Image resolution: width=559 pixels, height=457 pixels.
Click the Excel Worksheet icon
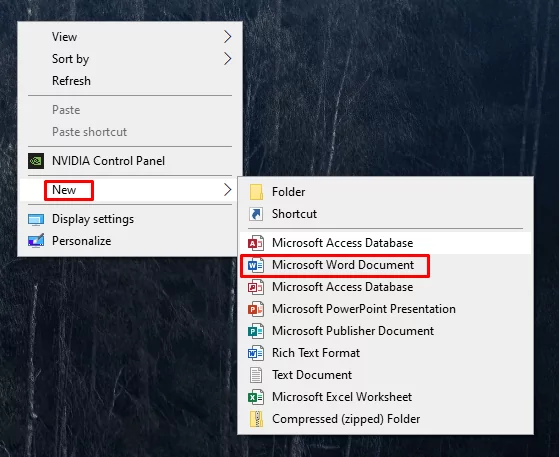[256, 397]
